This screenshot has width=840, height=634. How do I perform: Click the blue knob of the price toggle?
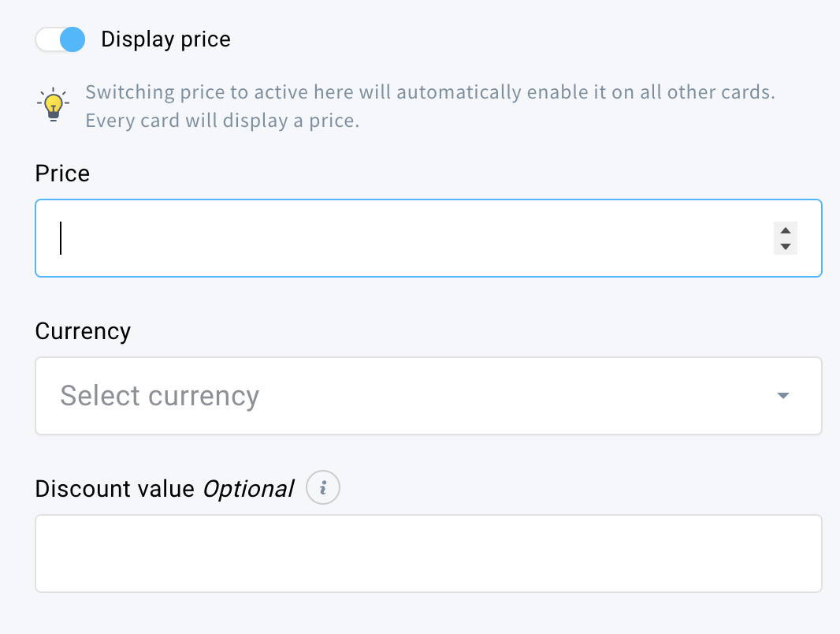[x=72, y=39]
